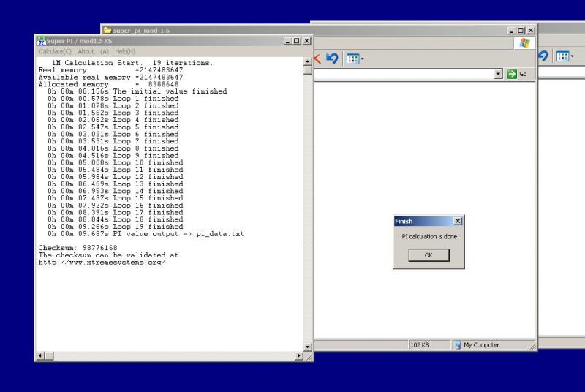Click the '1M Calculation Start' line

point(132,63)
